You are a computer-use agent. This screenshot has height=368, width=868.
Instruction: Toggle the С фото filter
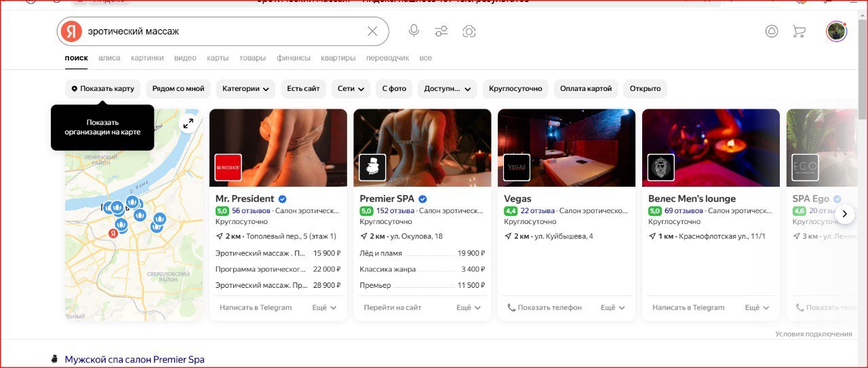point(394,88)
